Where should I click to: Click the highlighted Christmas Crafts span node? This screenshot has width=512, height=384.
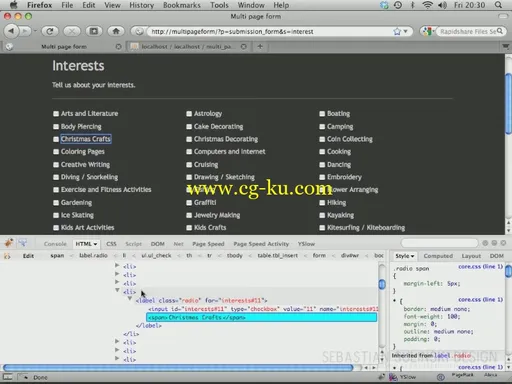[262, 317]
